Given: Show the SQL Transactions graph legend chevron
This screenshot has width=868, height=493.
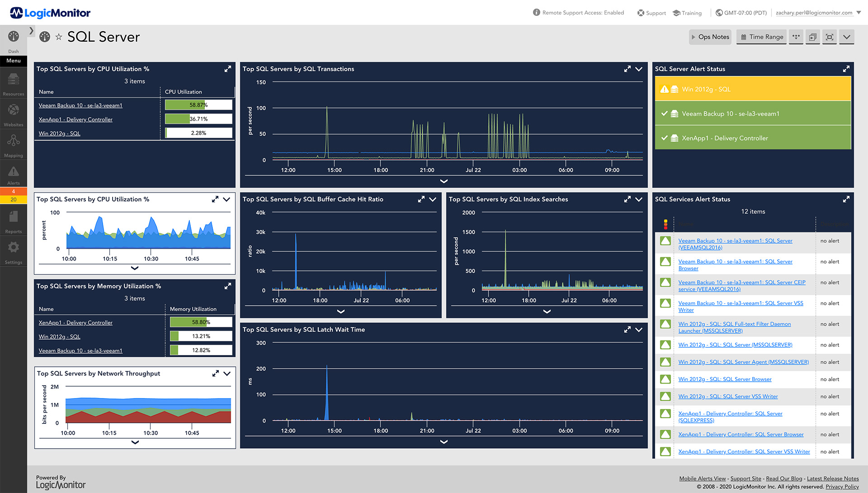Looking at the screenshot, I should point(444,181).
